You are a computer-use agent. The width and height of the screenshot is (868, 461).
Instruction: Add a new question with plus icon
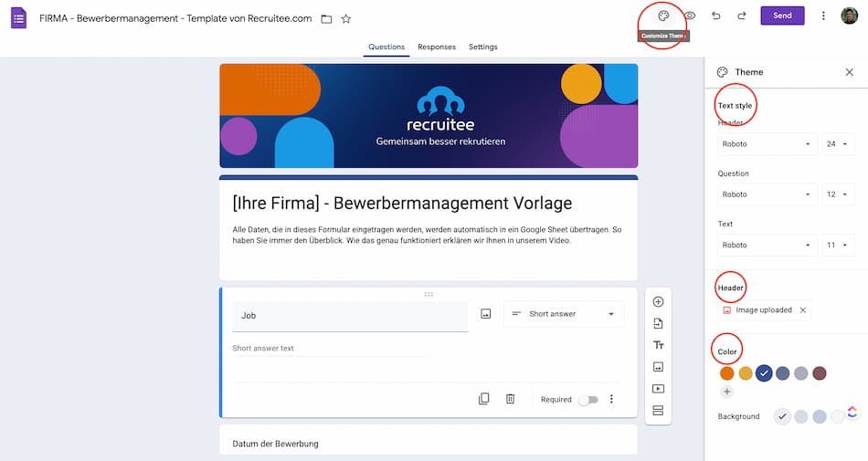click(x=658, y=302)
